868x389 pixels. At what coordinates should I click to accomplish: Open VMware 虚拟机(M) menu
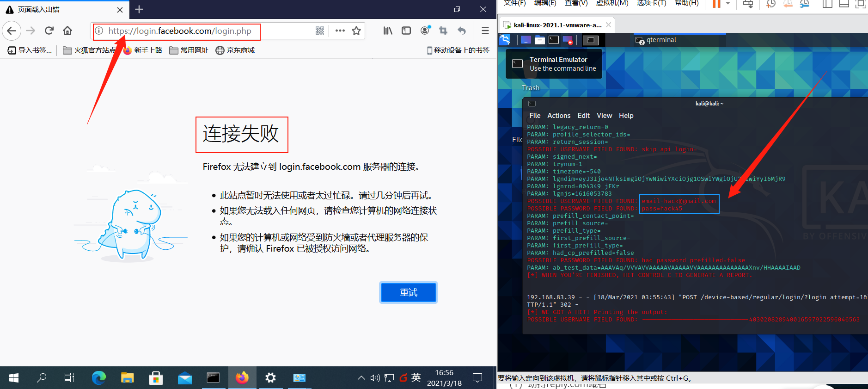click(612, 3)
